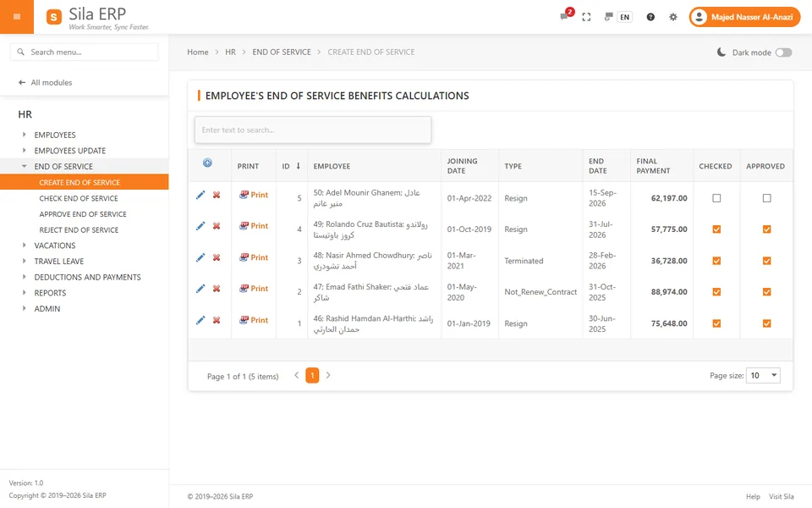Enter fullscreen mode icon
The height and width of the screenshot is (508, 812).
(586, 17)
